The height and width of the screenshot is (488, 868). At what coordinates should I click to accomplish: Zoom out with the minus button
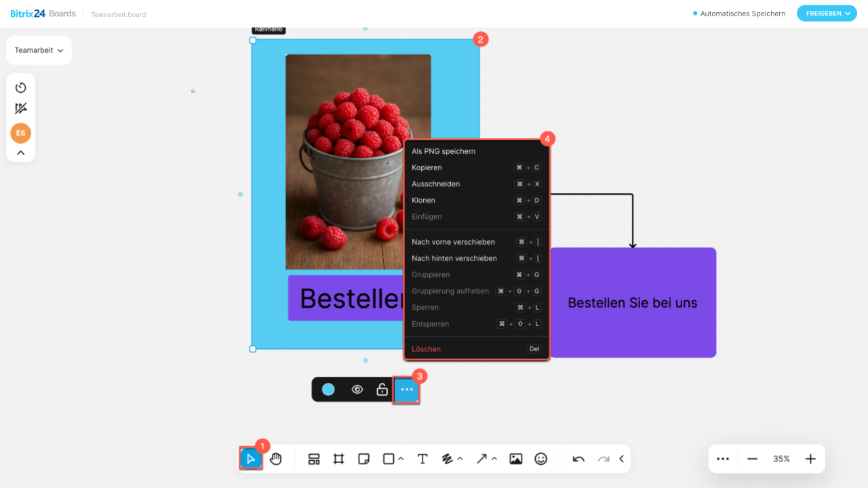[752, 459]
